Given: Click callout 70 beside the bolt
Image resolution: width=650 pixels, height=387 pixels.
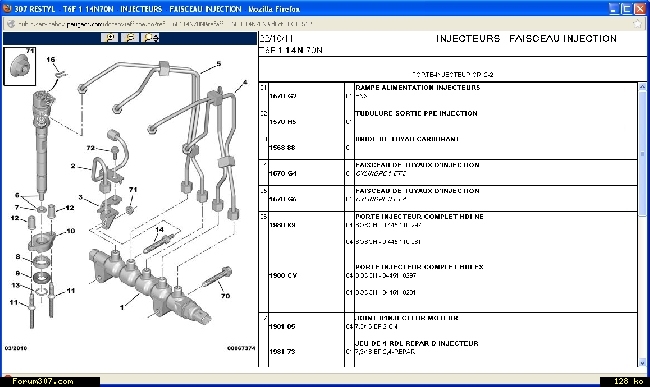Looking at the screenshot, I should [x=226, y=296].
